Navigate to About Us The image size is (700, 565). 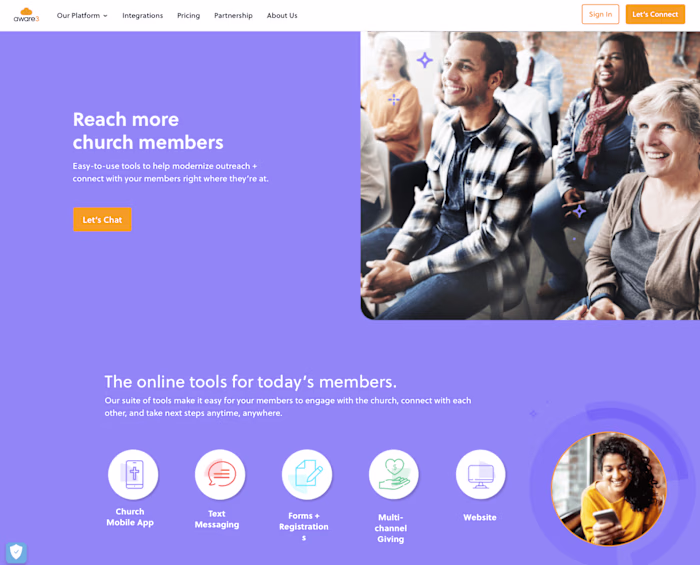[282, 16]
